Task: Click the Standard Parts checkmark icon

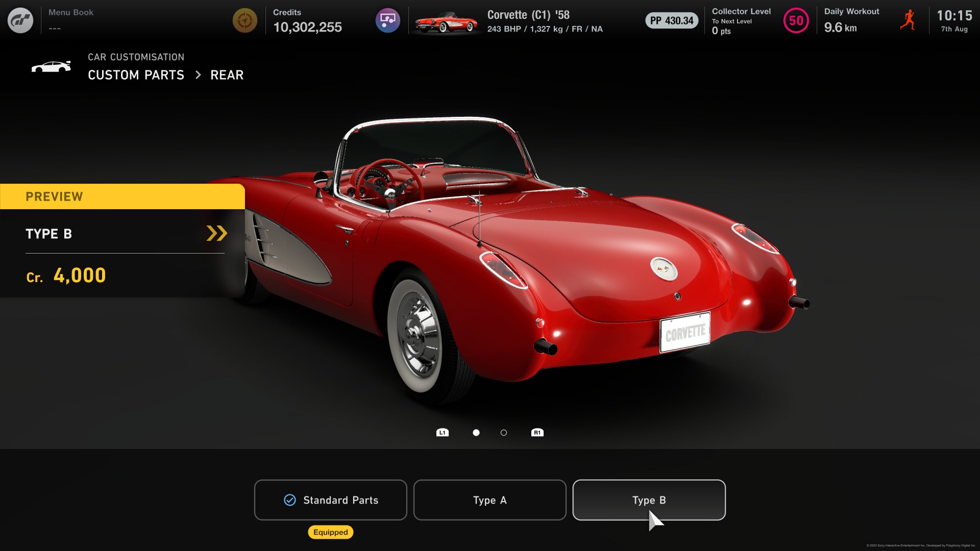Action: point(290,500)
